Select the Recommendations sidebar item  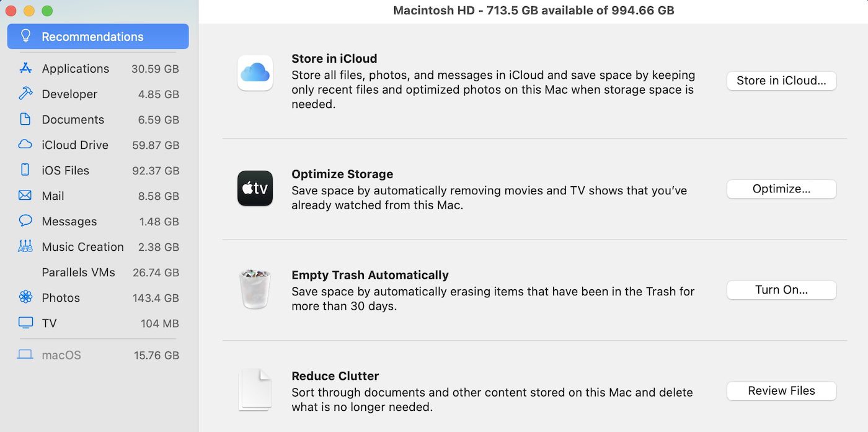click(x=98, y=37)
